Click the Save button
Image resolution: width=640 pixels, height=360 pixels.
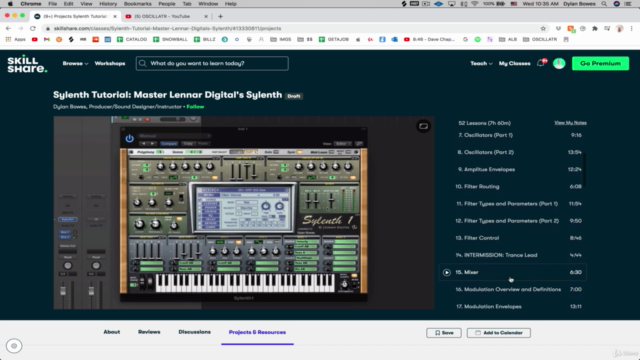(x=444, y=333)
